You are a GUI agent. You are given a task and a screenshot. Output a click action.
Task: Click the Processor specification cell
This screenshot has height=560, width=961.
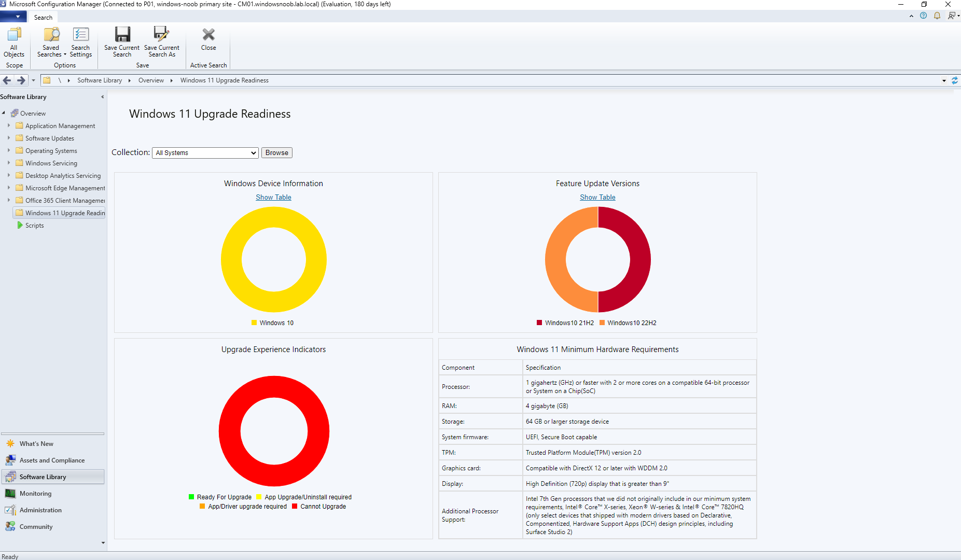[639, 387]
